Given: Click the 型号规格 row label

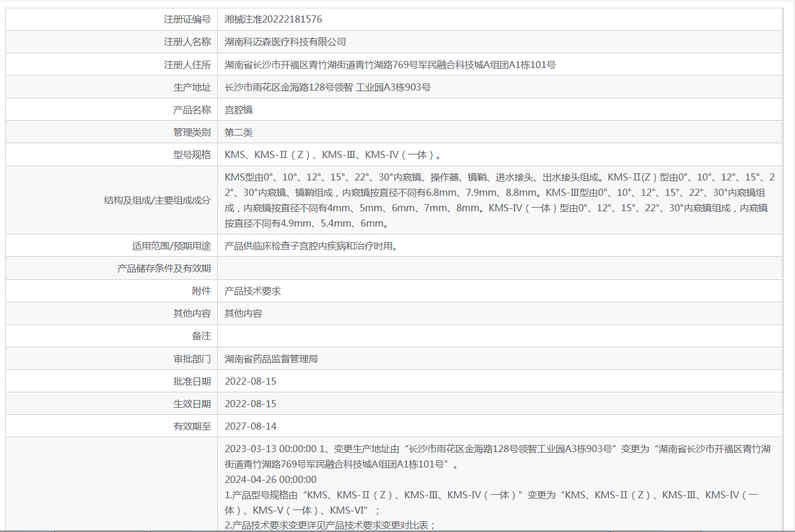Looking at the screenshot, I should (192, 154).
